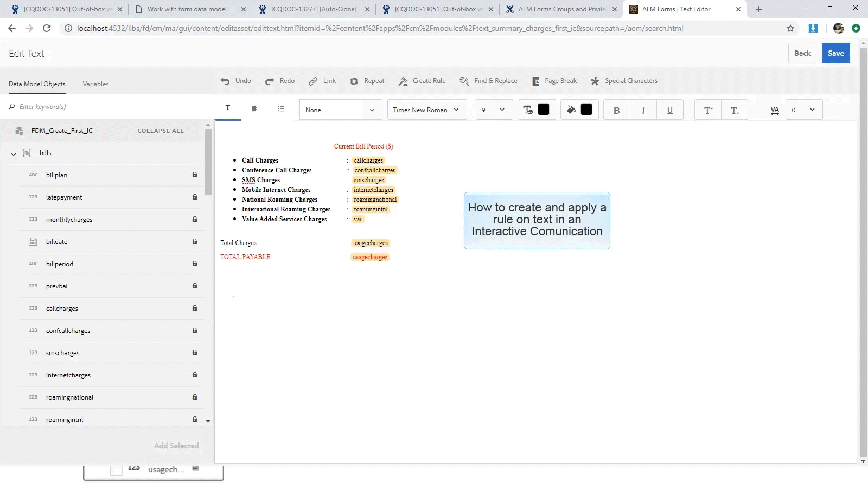Screen dimensions: 868x488
Task: Click the vas placeholder in the editor
Action: (358, 219)
